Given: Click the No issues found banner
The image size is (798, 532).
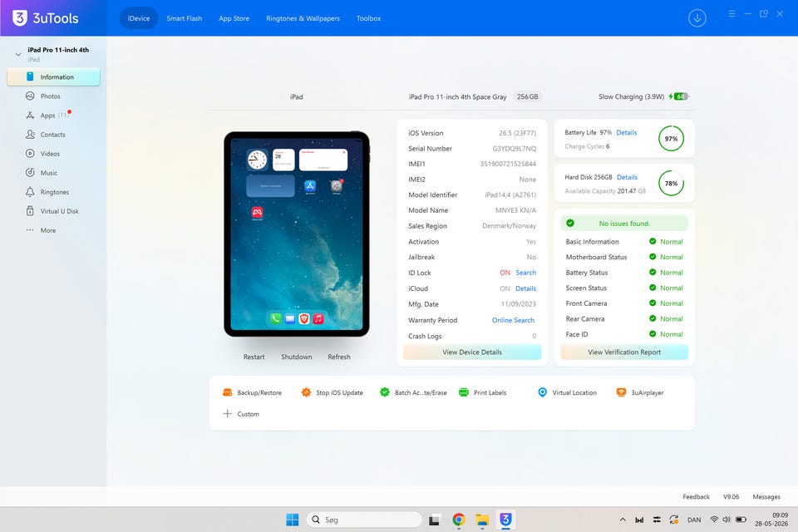Looking at the screenshot, I should coord(624,223).
